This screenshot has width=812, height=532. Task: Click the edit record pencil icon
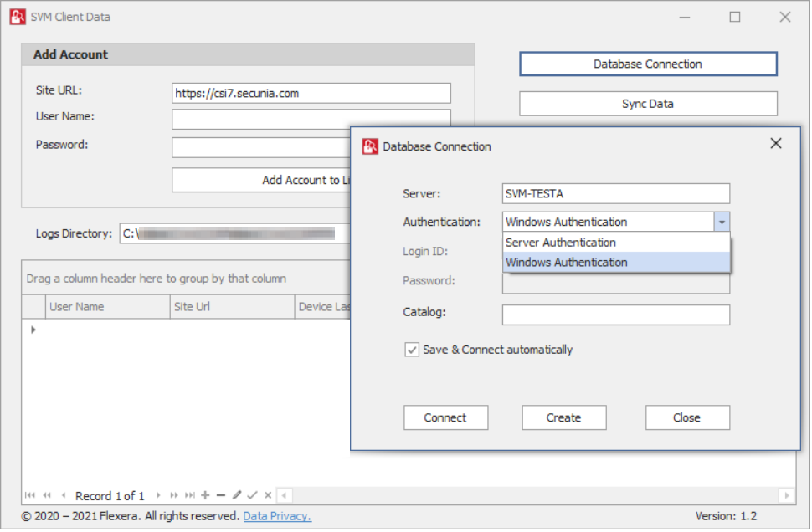[x=237, y=496]
